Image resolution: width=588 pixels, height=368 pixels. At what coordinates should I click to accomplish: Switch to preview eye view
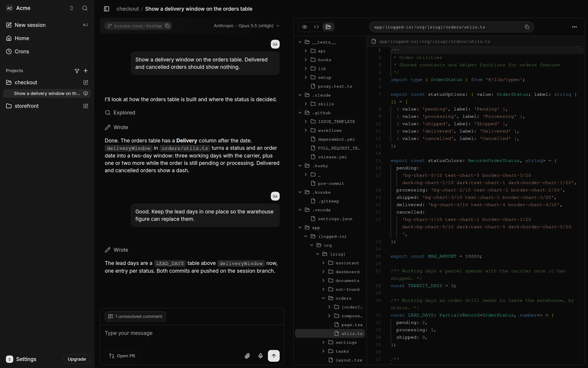(x=305, y=27)
